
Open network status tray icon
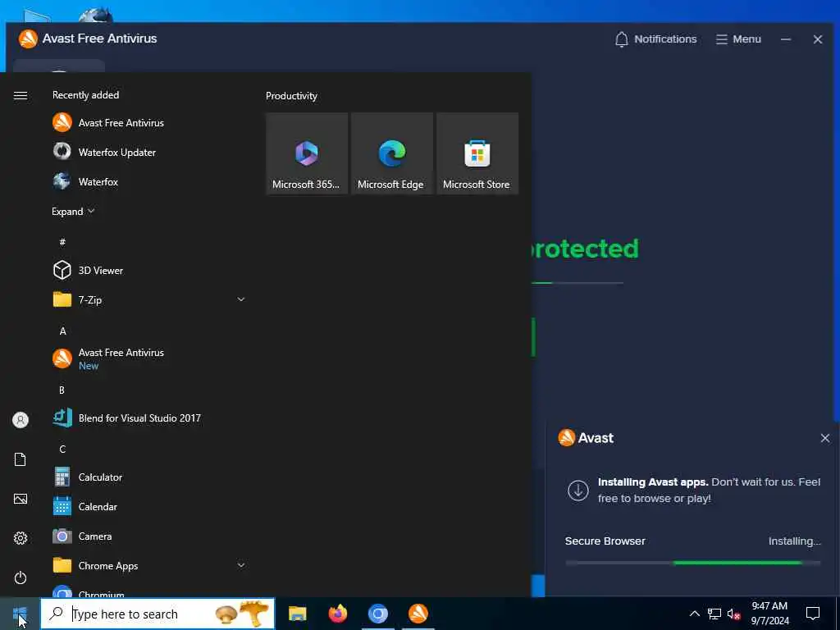tap(714, 614)
